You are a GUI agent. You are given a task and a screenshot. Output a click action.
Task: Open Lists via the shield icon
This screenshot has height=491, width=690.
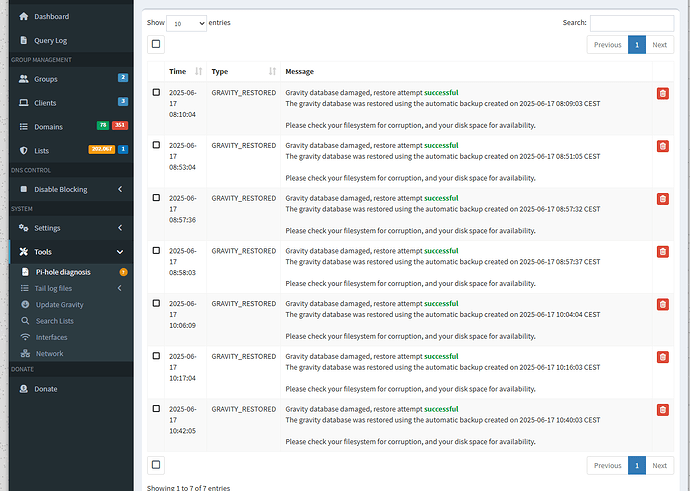click(24, 150)
